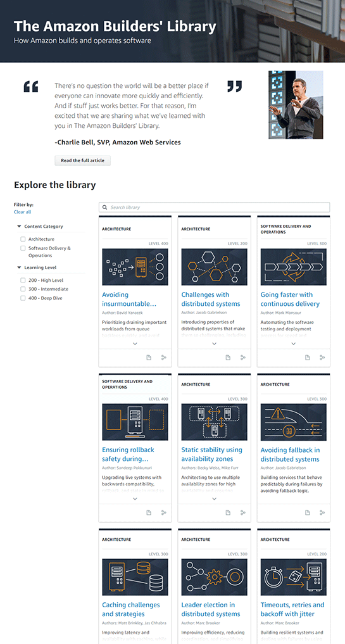This screenshot has width=345, height=644.
Task: Click Ensuring rollback safety card illustration
Action: (x=135, y=422)
